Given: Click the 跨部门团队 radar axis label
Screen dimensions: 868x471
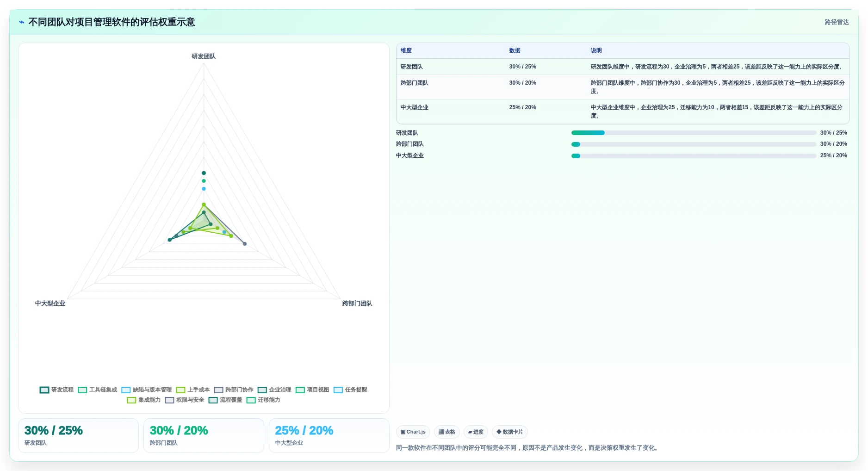Looking at the screenshot, I should click(357, 304).
